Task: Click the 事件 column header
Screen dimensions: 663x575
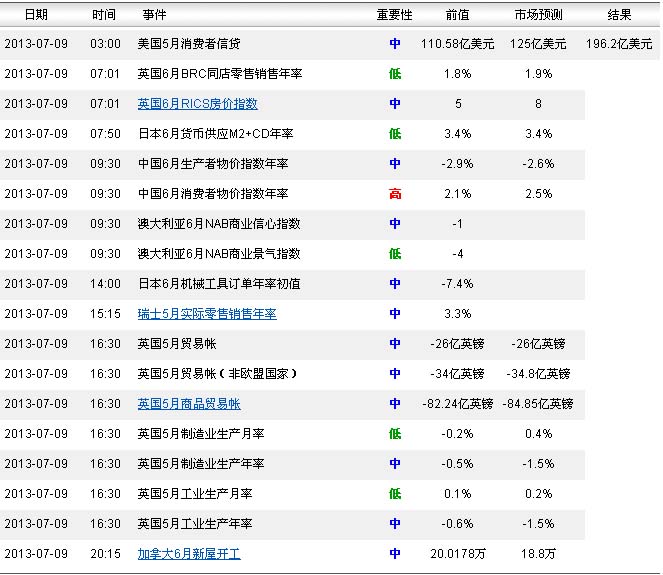Action: click(x=154, y=15)
